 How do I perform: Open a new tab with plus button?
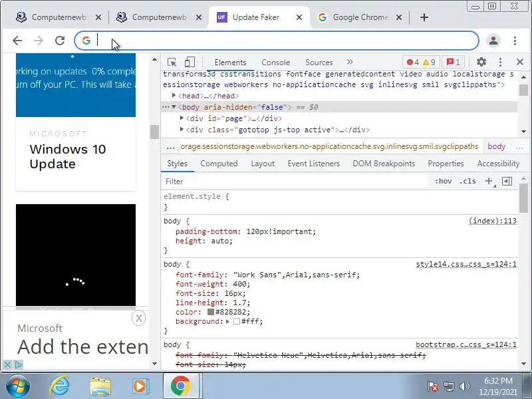point(424,17)
